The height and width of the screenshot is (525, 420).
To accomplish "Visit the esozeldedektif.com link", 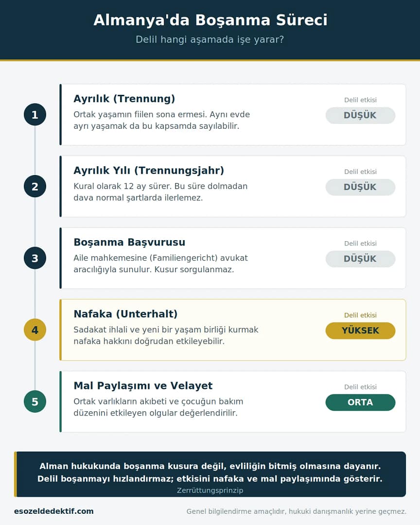I will tap(54, 511).
